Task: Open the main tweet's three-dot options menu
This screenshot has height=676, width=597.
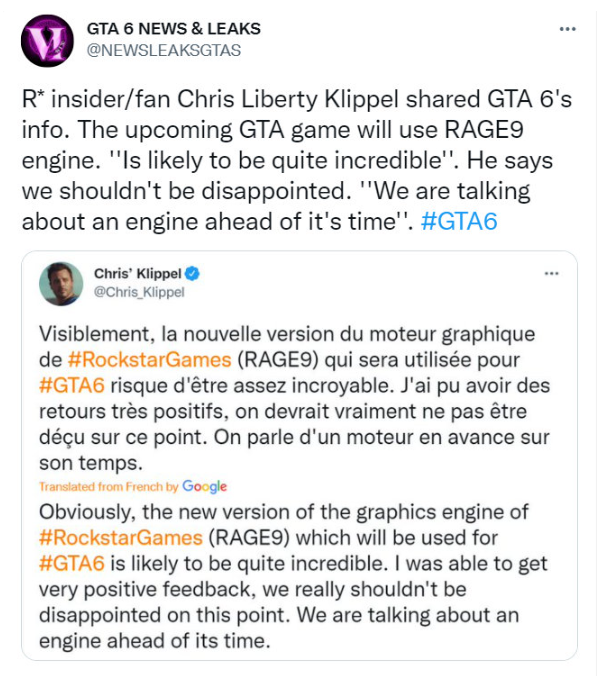Action: tap(567, 29)
